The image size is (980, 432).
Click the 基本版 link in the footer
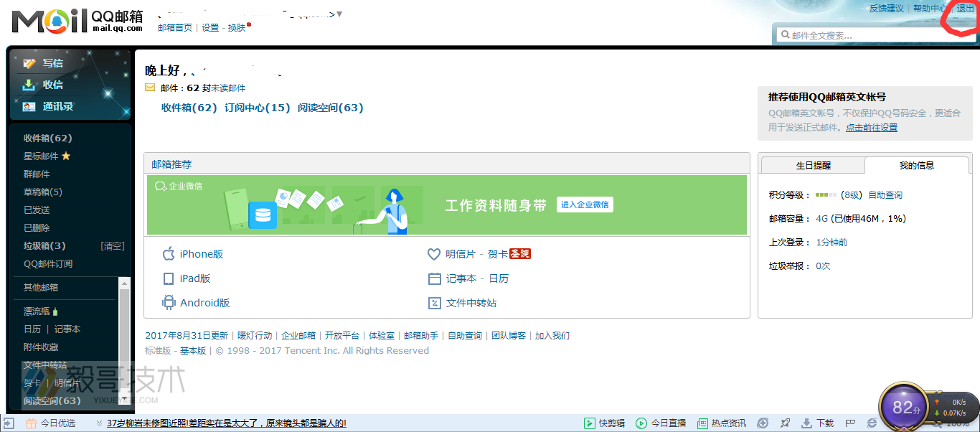pos(193,351)
